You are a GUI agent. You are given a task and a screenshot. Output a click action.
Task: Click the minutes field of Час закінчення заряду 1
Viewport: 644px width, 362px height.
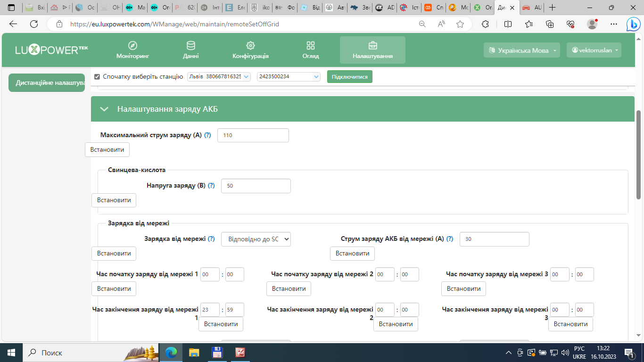coord(235,310)
